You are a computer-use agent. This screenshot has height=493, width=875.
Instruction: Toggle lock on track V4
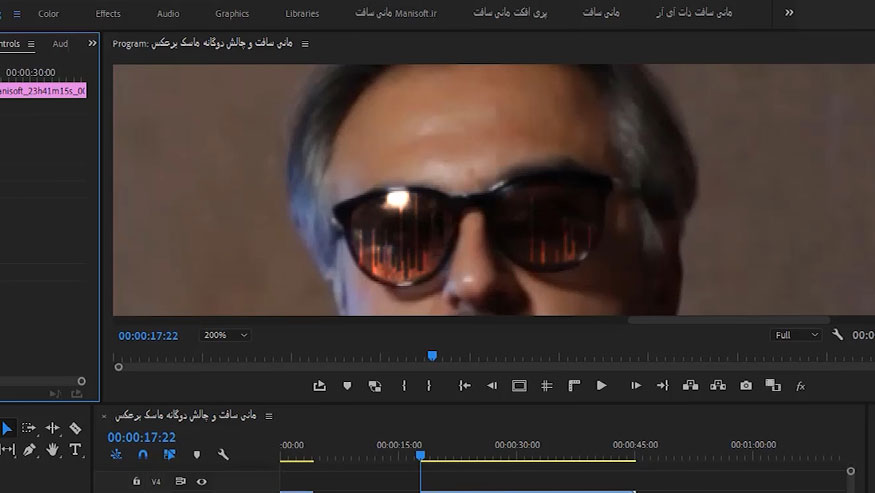[x=136, y=481]
